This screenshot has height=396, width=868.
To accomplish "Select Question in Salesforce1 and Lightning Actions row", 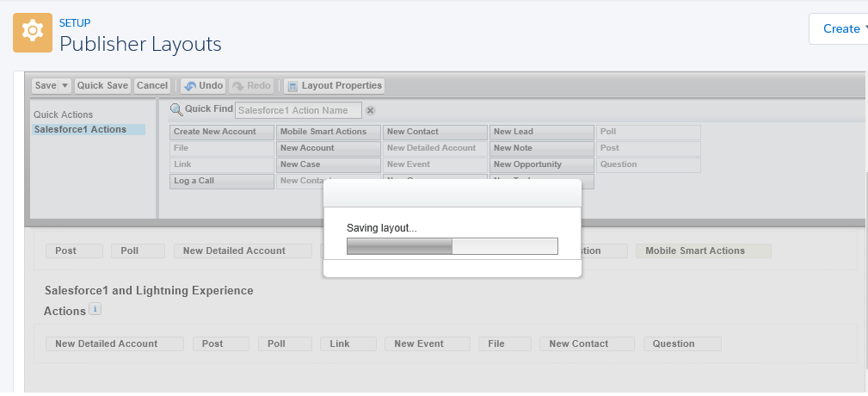I will click(x=682, y=344).
